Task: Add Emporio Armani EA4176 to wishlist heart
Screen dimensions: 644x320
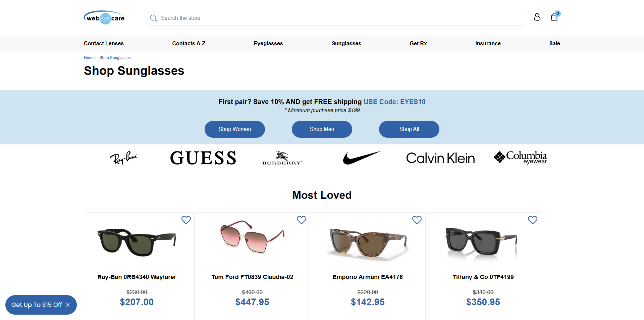Action: pyautogui.click(x=417, y=220)
